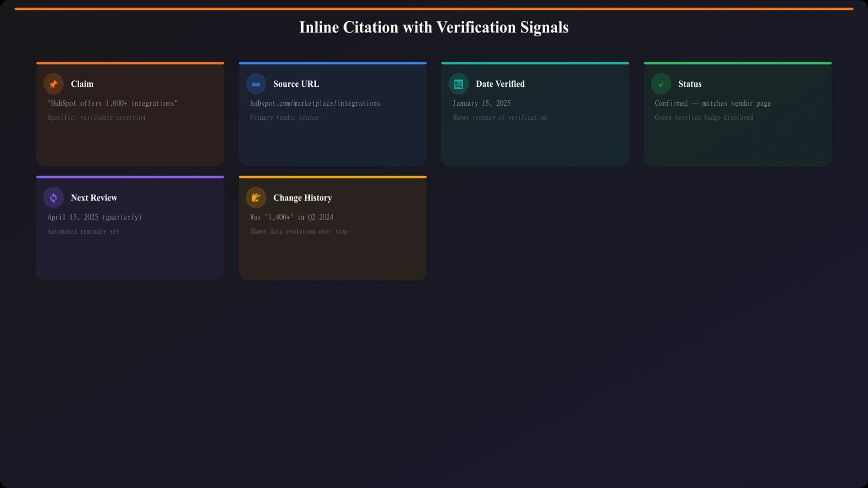This screenshot has height=488, width=868.
Task: Click the 'Claim' card heading
Action: (x=82, y=84)
